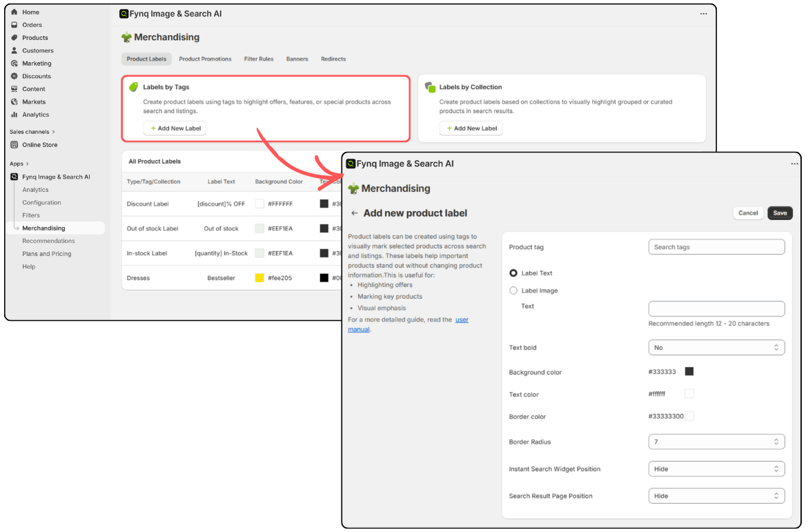The width and height of the screenshot is (808, 532).
Task: Open Customers via its person icon
Action: pos(14,50)
